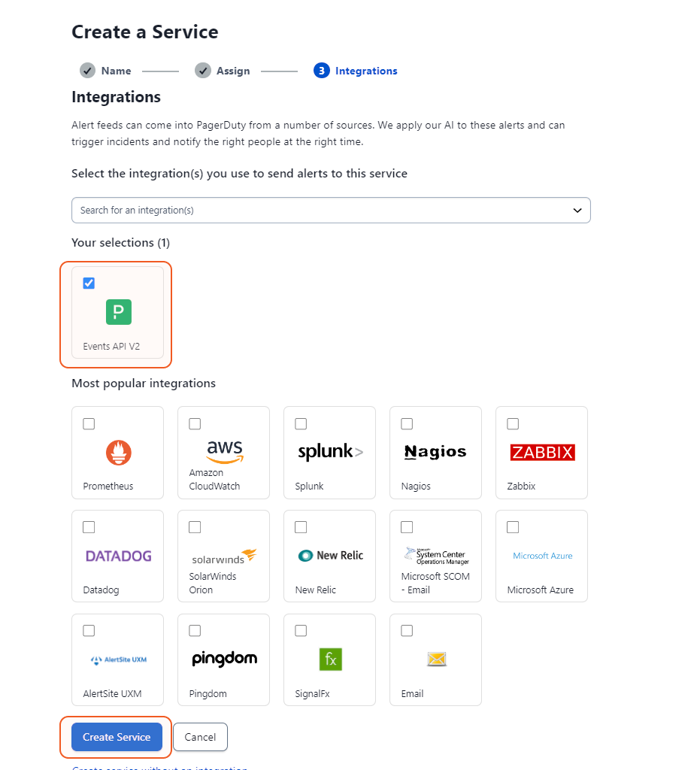Click the AWS CloudWatch logo

pos(224,451)
